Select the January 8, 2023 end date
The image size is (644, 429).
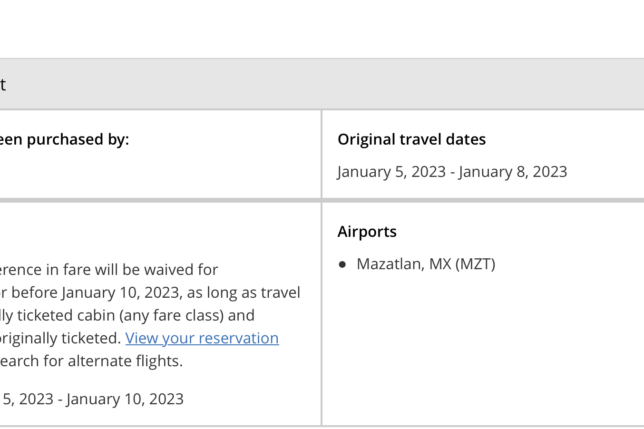pos(514,171)
